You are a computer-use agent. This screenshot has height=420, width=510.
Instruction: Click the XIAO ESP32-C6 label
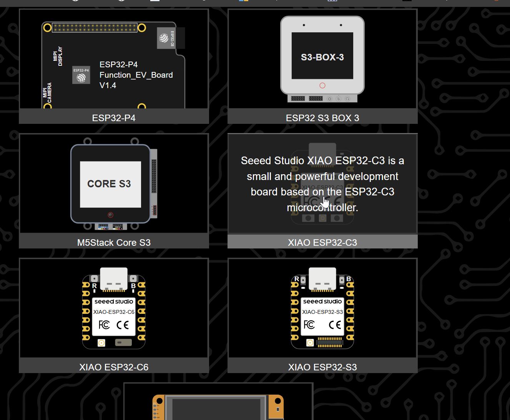tap(114, 367)
